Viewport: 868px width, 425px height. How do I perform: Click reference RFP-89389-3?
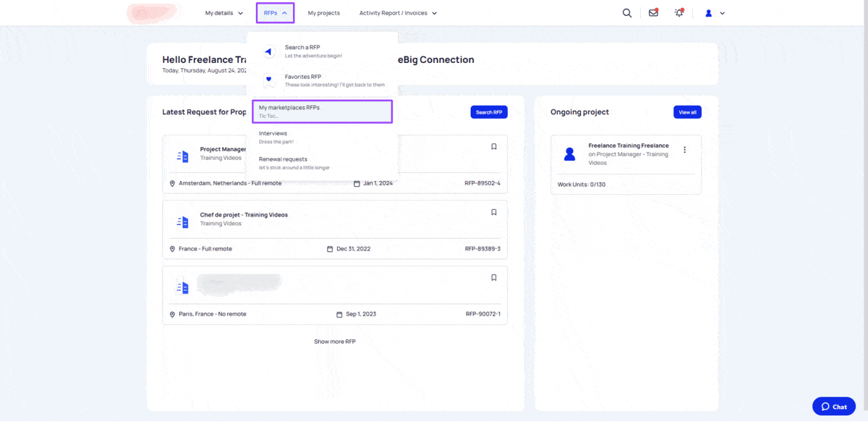coord(482,249)
